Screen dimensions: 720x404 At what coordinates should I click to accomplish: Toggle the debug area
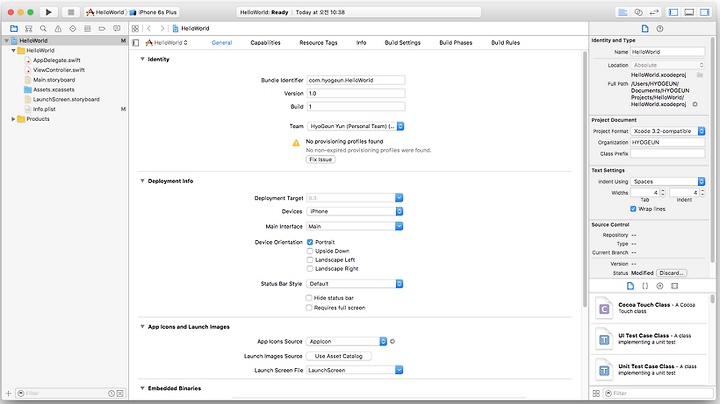pos(689,12)
